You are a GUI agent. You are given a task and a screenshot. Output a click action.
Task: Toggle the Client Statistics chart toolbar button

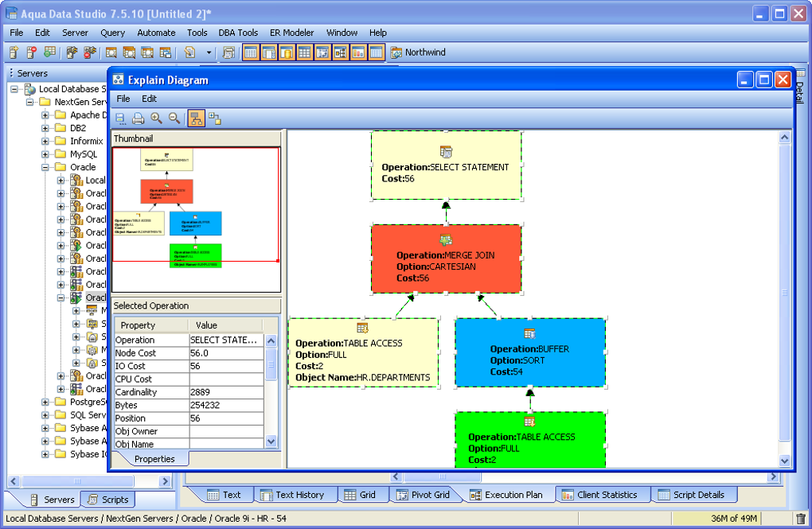(x=358, y=53)
